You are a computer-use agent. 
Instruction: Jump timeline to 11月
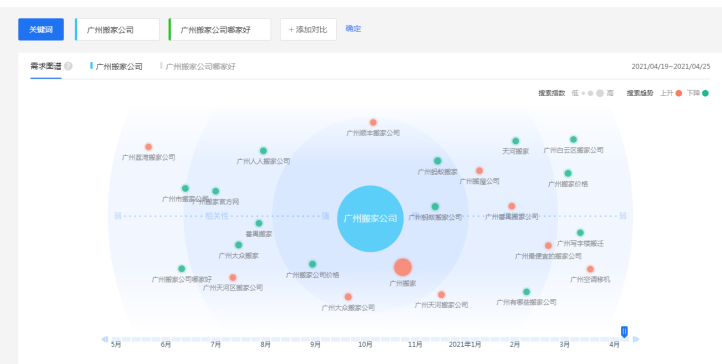[x=415, y=345]
